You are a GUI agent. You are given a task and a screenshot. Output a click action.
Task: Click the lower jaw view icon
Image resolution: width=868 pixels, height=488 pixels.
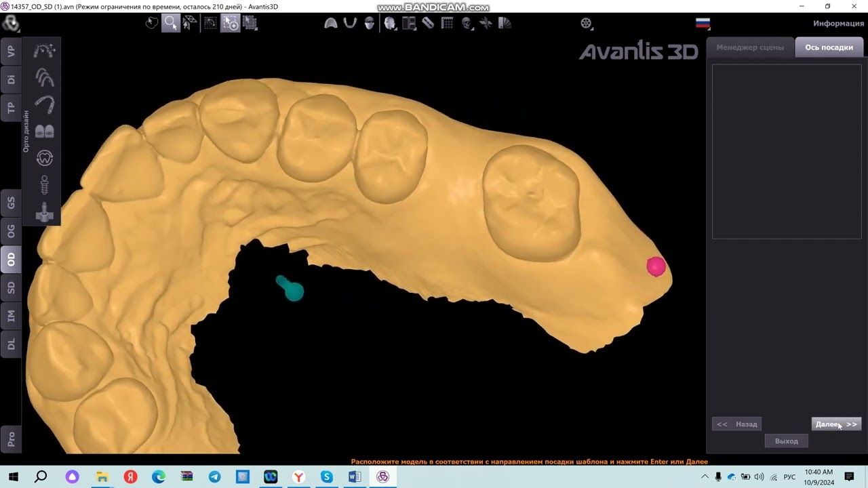350,23
